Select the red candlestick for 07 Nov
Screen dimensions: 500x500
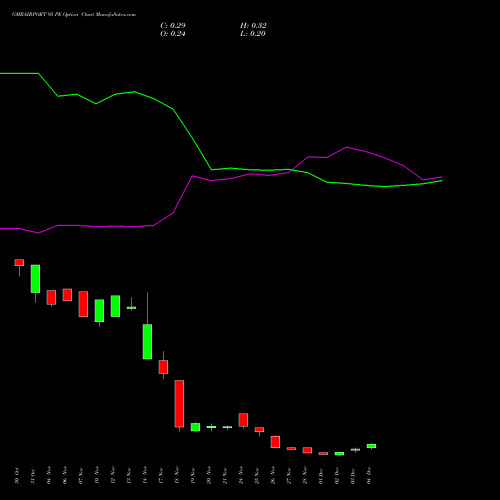point(83,304)
